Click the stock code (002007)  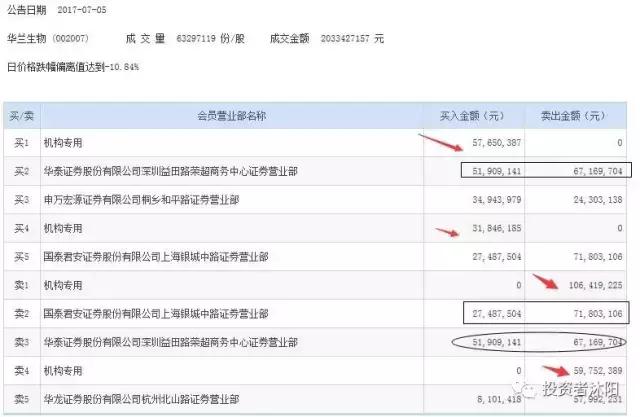71,39
